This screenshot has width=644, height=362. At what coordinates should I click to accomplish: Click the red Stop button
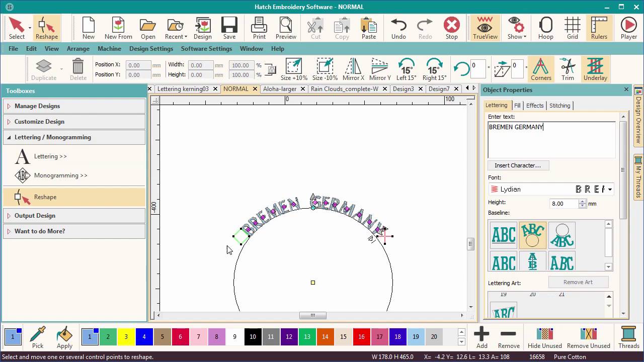pos(452,28)
